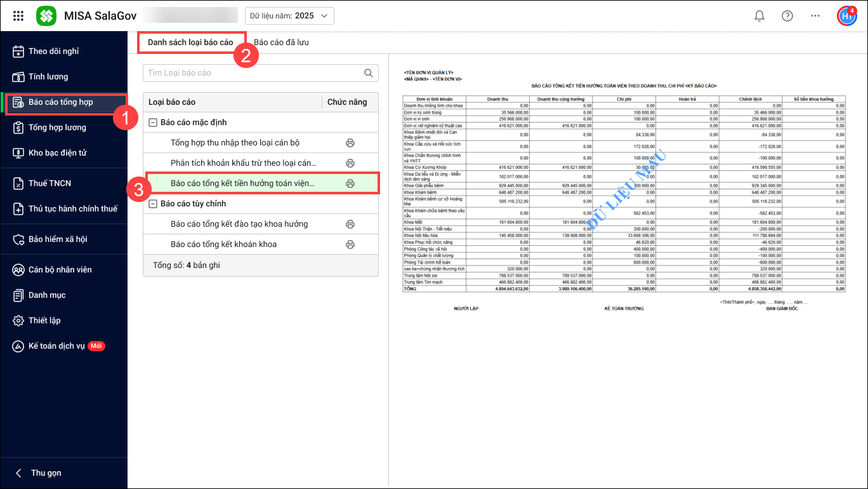The height and width of the screenshot is (489, 868).
Task: Print Báo cáo tổng kết đào tạo report
Action: point(350,224)
